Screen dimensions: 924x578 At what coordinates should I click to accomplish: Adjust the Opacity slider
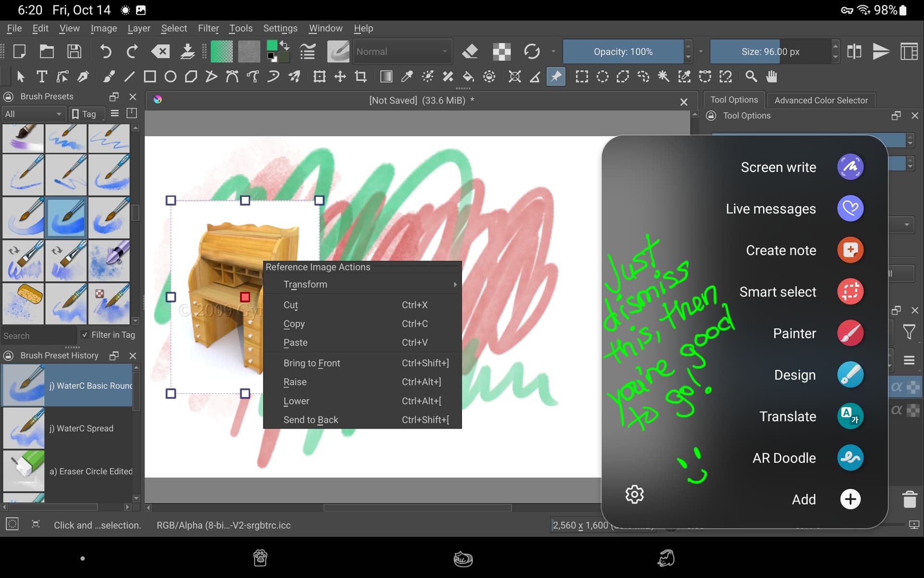[623, 52]
